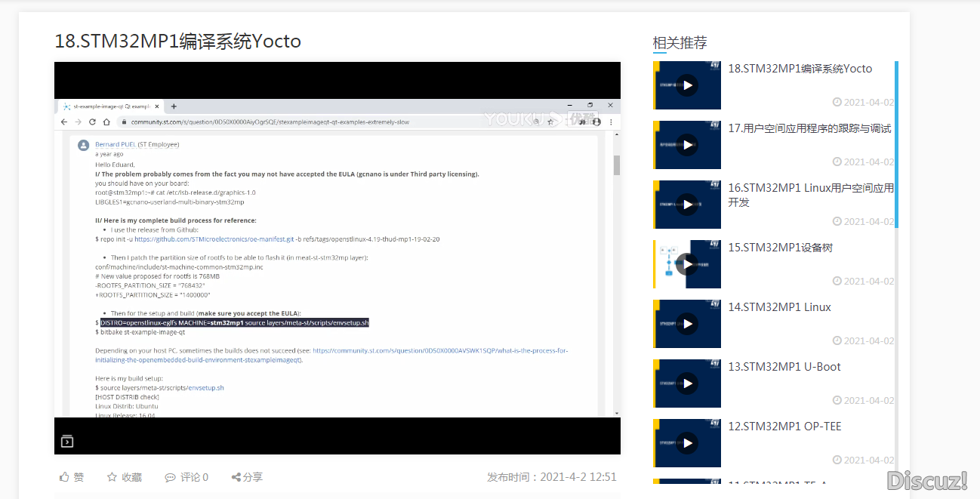Open the 14.STM32MP1 Linux title link

[779, 307]
